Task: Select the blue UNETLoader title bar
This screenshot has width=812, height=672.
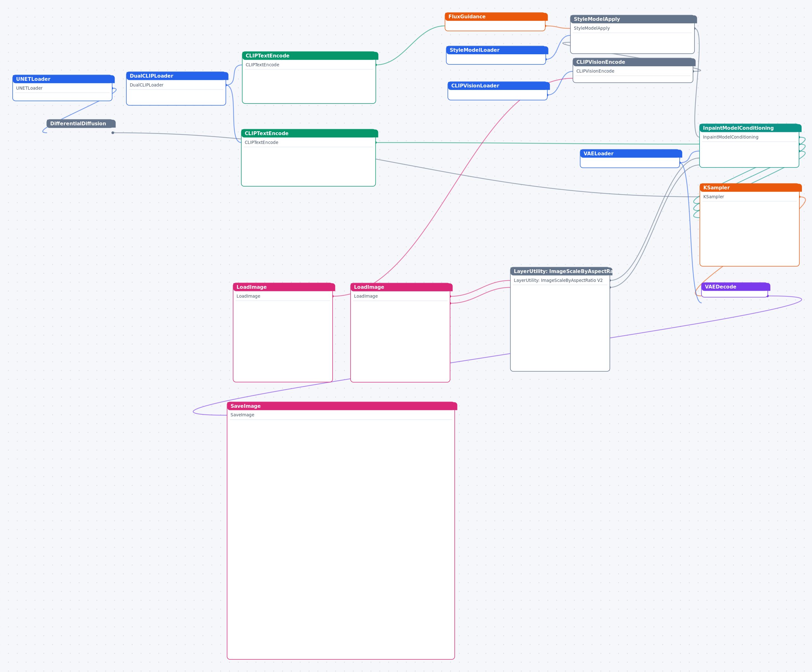Action: click(63, 79)
